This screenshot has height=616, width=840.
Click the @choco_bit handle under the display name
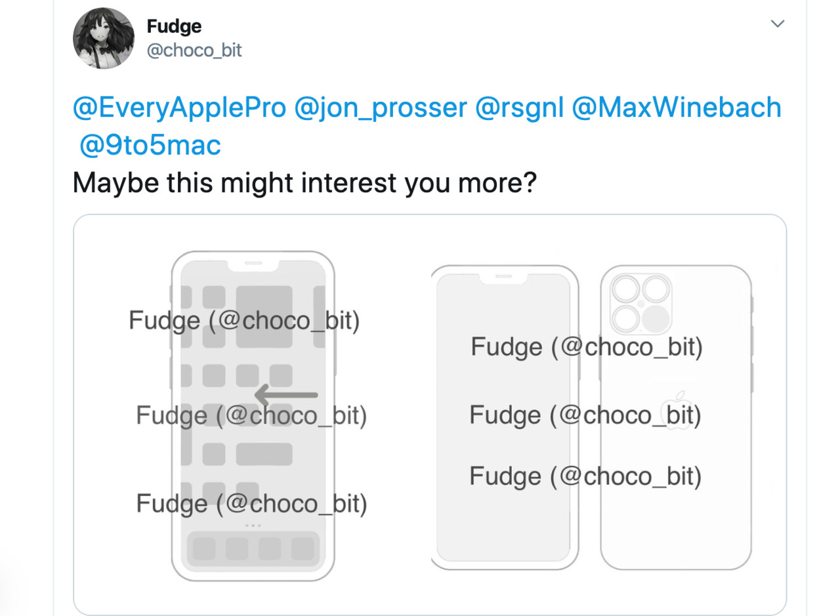point(194,50)
